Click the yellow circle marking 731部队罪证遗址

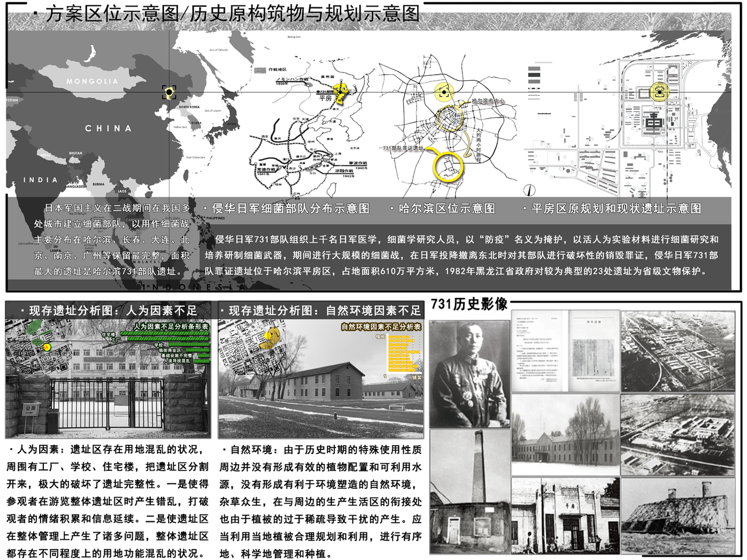pos(448,167)
